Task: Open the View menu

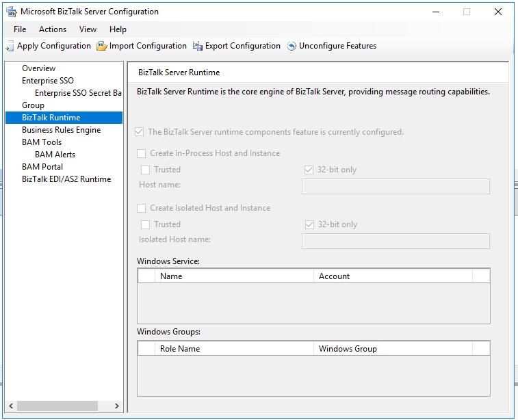Action: [x=88, y=29]
